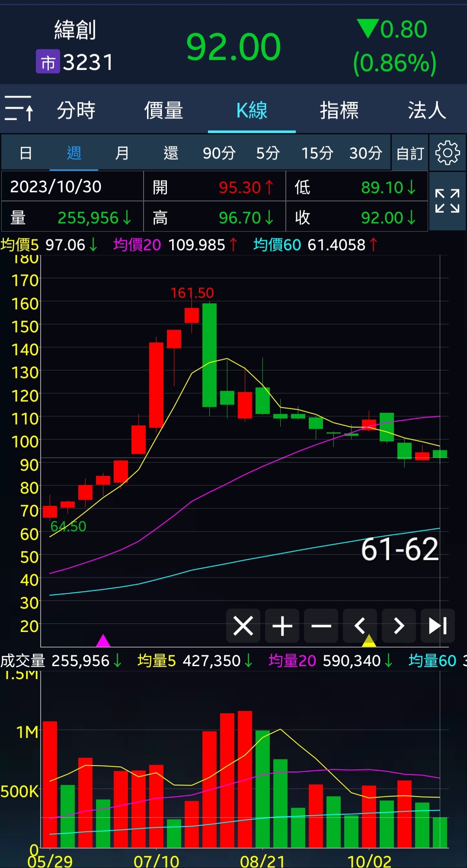Select the 90分 interval
Viewport: 467px width, 868px height.
[219, 153]
